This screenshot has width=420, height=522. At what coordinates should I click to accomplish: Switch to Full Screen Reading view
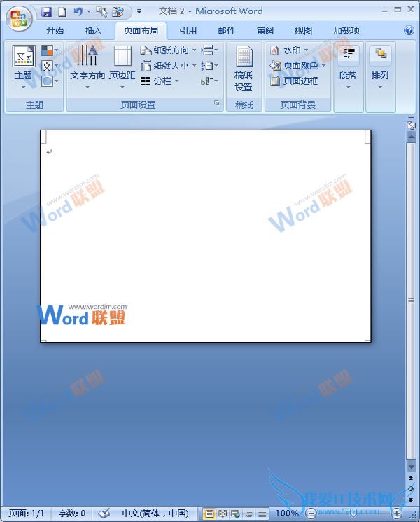pos(223,514)
